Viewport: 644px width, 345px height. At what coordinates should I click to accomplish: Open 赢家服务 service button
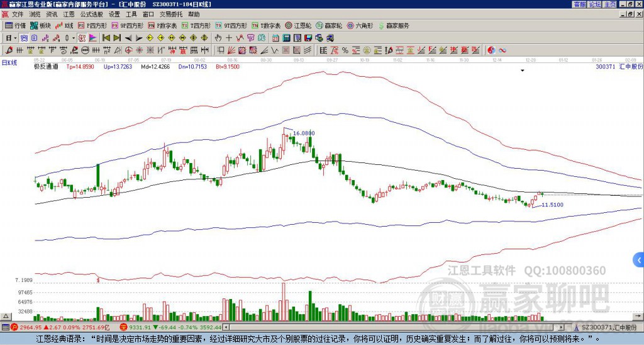pos(394,25)
